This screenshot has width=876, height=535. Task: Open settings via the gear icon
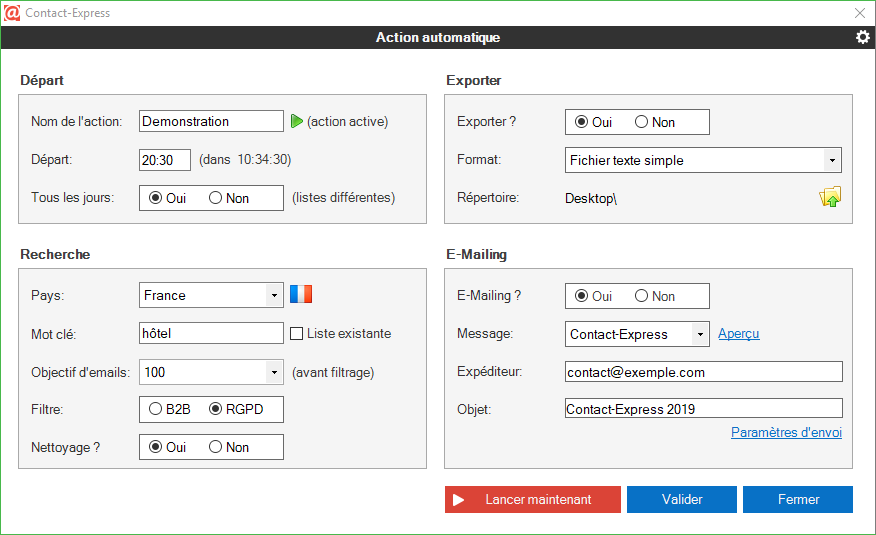click(863, 37)
